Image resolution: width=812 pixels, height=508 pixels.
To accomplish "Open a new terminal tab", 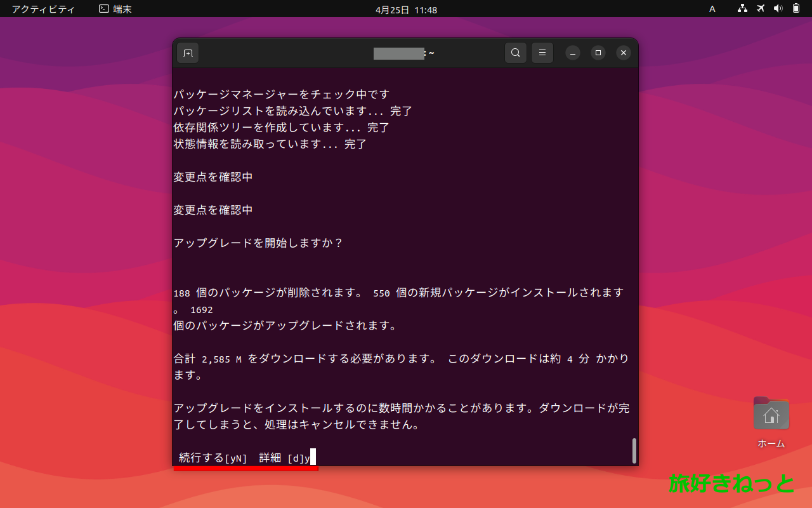I will (x=187, y=53).
